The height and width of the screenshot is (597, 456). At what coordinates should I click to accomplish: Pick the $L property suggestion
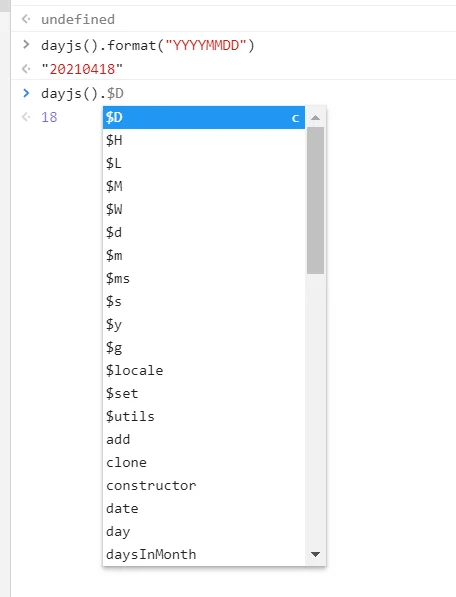(204, 163)
